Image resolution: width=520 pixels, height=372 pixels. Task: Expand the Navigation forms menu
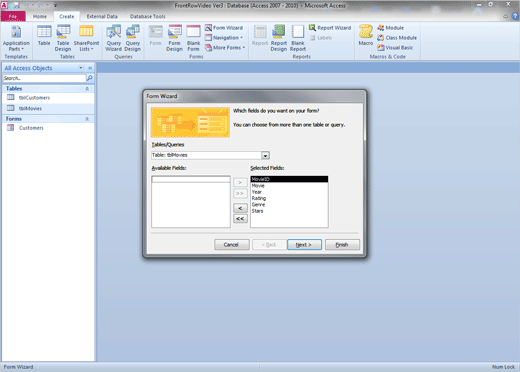click(224, 38)
